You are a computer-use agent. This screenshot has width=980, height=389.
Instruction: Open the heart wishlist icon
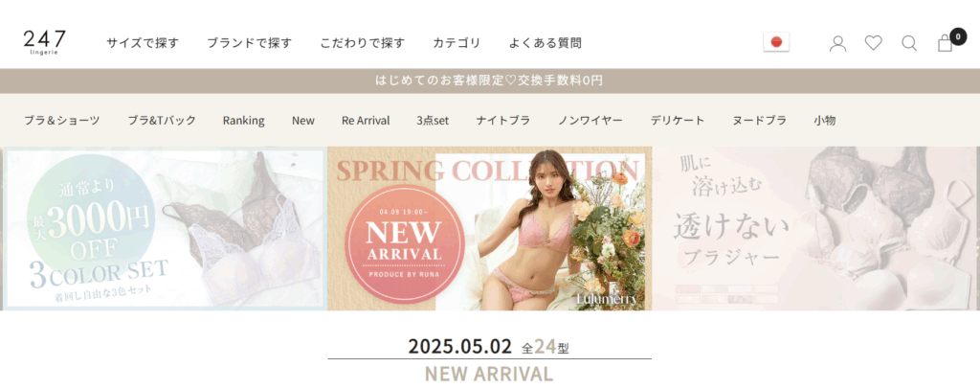click(873, 42)
